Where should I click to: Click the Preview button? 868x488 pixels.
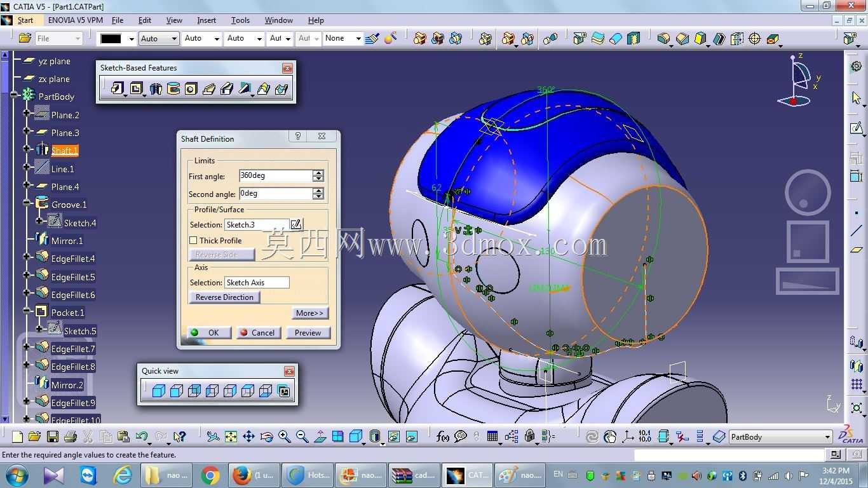pos(308,332)
